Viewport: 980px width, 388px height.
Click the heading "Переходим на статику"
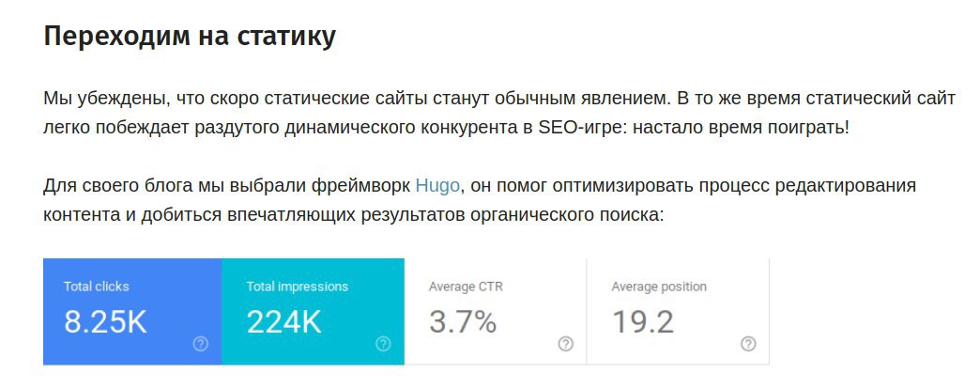190,37
